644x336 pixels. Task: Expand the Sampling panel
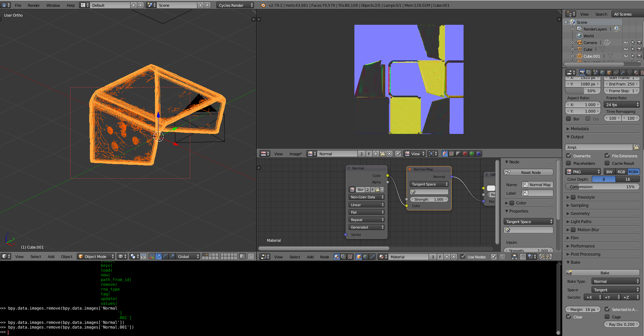pyautogui.click(x=579, y=205)
